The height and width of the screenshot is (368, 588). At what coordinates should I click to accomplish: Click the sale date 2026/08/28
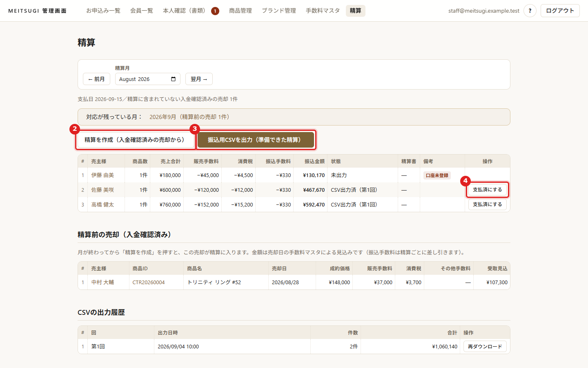tap(285, 282)
